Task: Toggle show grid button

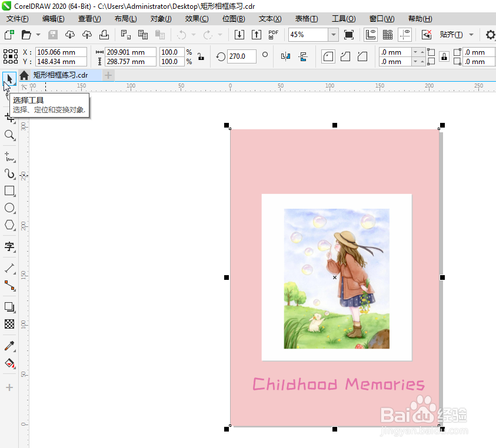Action: (388, 35)
